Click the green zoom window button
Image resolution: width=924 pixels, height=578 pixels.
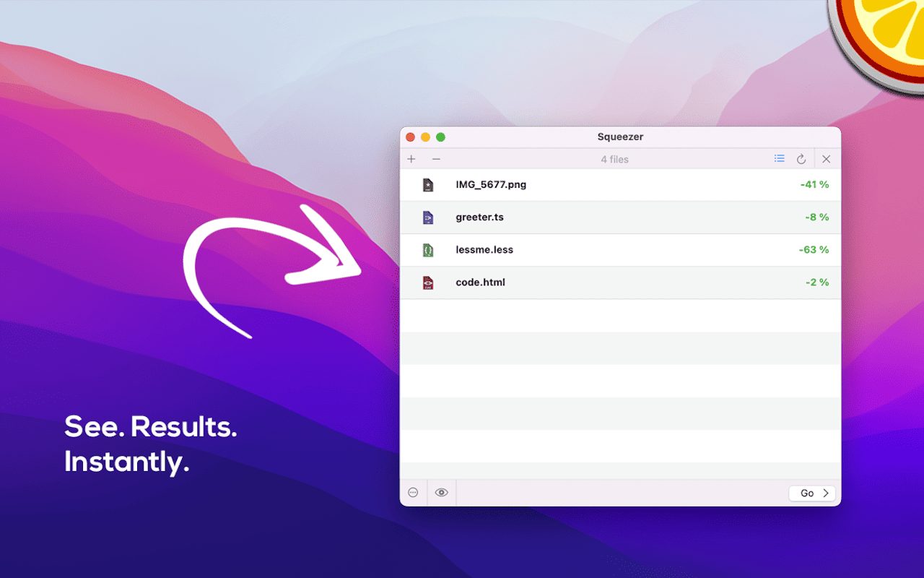click(x=440, y=137)
